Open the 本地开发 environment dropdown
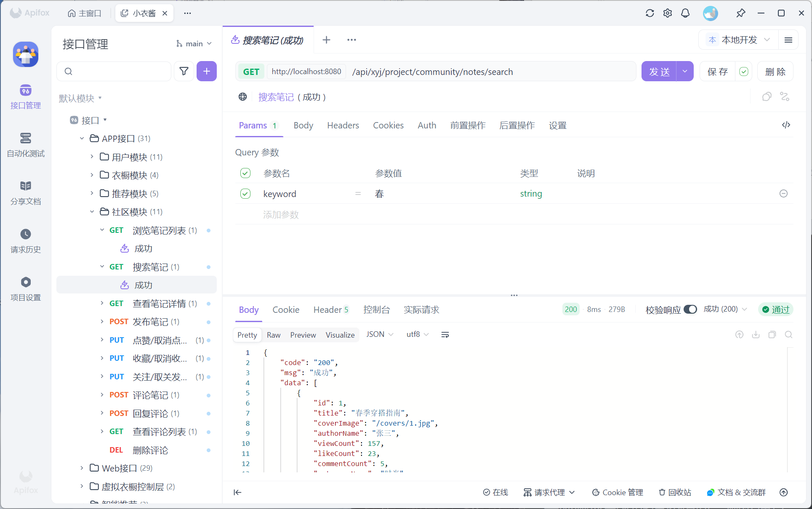This screenshot has width=812, height=509. click(740, 40)
